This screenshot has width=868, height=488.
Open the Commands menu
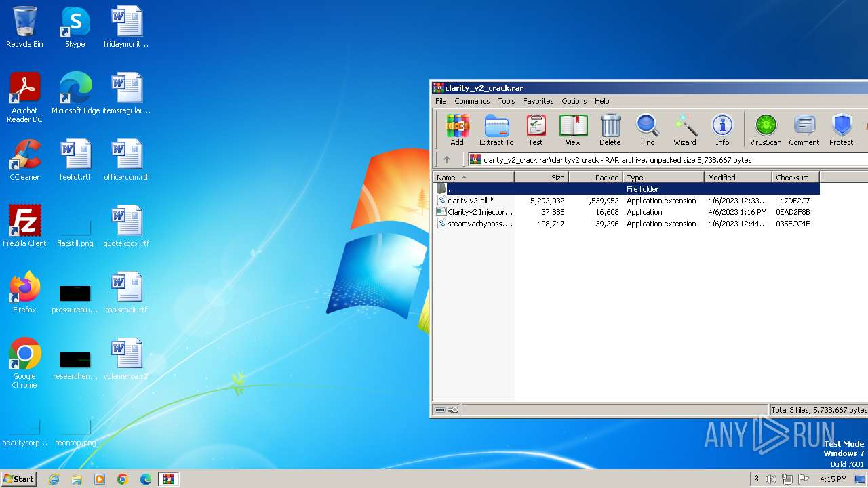(x=472, y=101)
